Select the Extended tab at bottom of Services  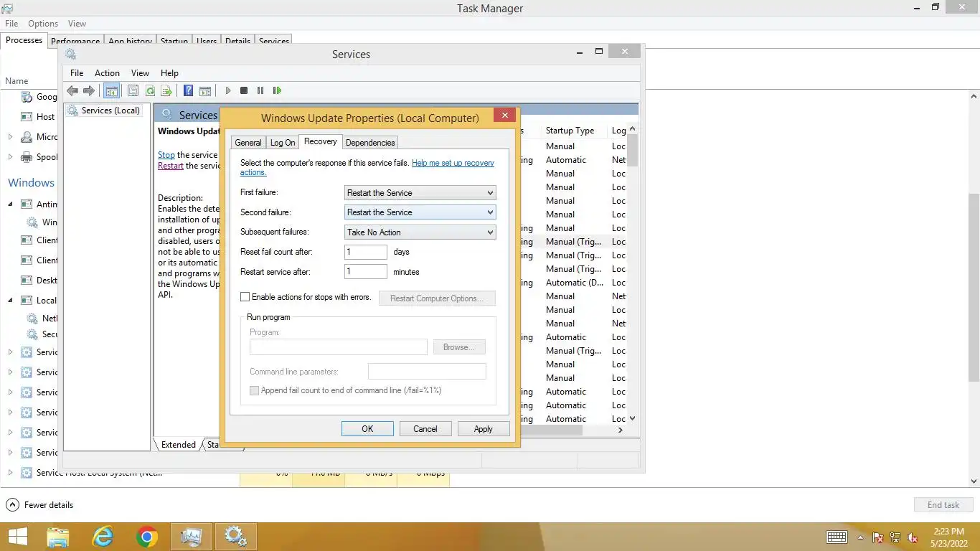(179, 444)
